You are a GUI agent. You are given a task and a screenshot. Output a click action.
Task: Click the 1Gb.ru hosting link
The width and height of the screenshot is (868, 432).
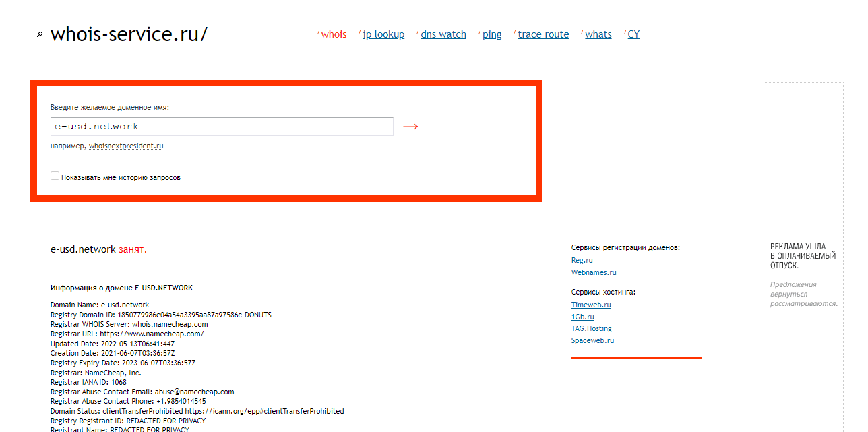pos(582,317)
